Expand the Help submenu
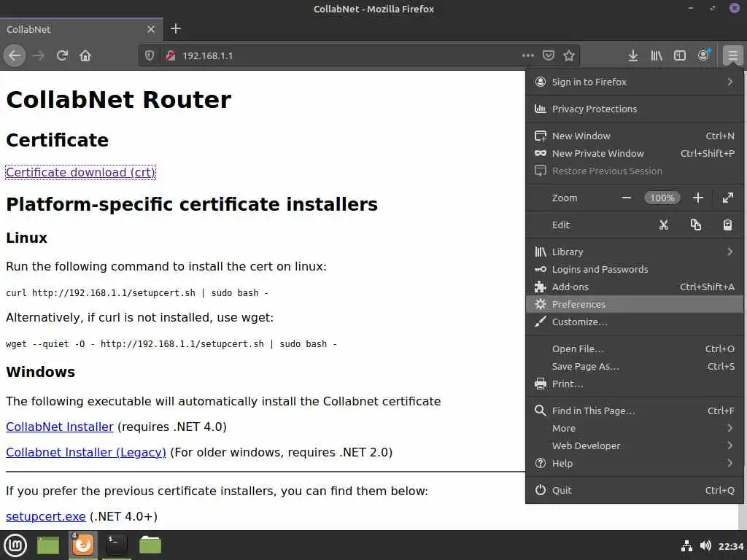The height and width of the screenshot is (560, 747). tap(635, 463)
